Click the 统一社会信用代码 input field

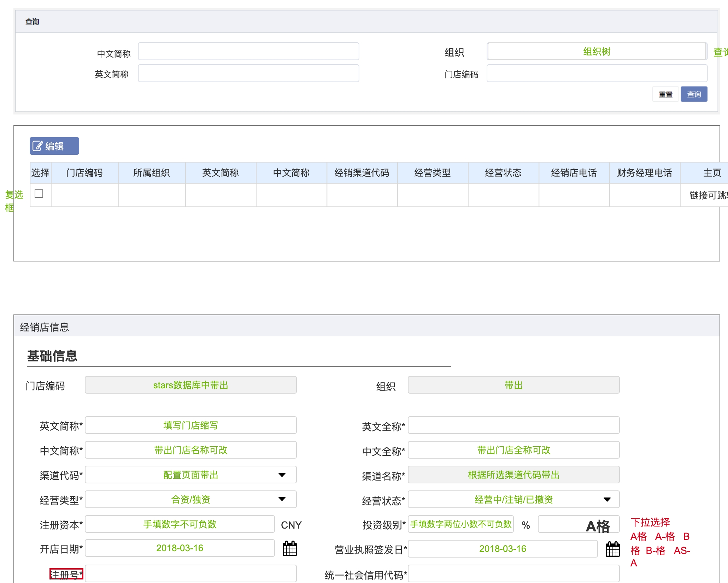click(513, 573)
